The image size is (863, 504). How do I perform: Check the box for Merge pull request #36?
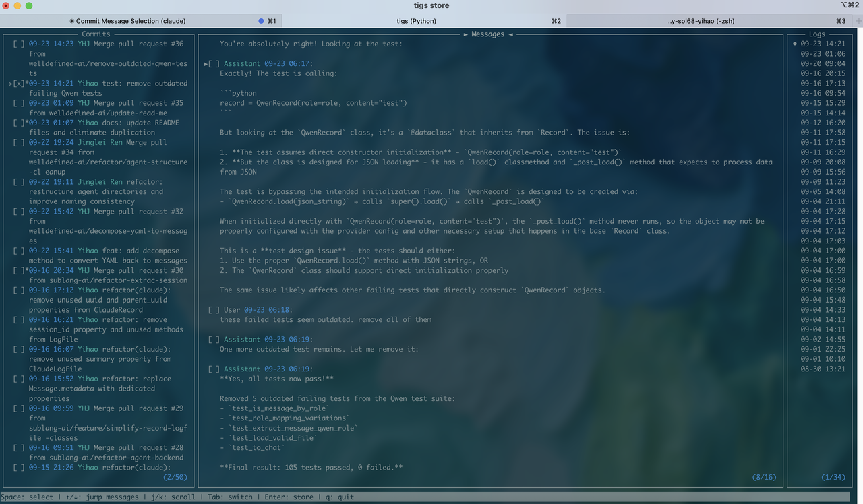(x=19, y=44)
